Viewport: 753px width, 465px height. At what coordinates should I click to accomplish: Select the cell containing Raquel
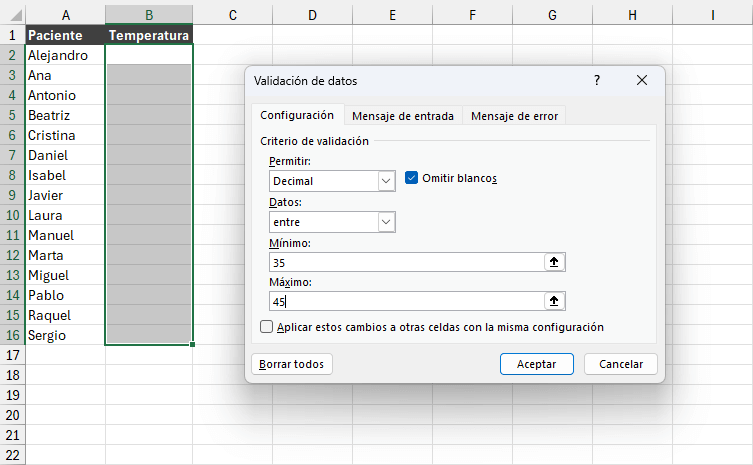[66, 315]
